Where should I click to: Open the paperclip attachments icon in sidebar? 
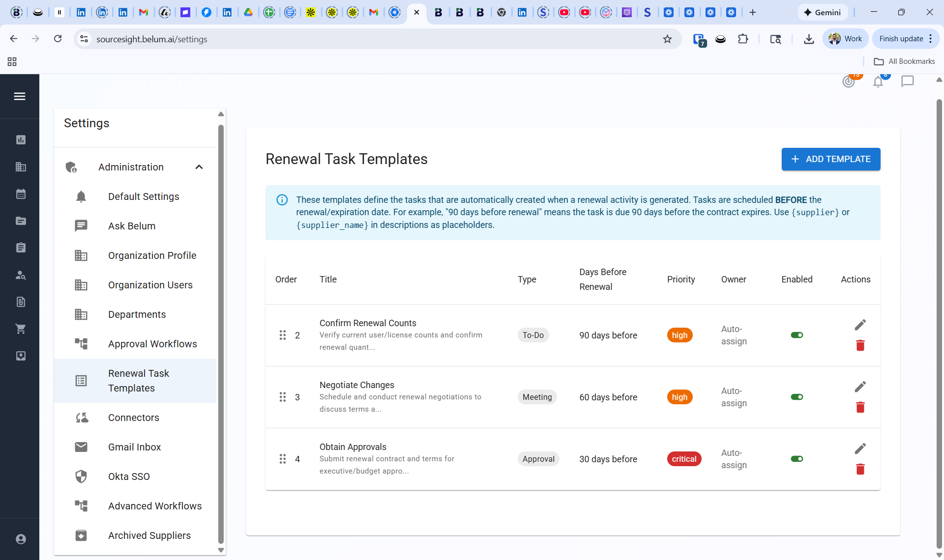(21, 302)
